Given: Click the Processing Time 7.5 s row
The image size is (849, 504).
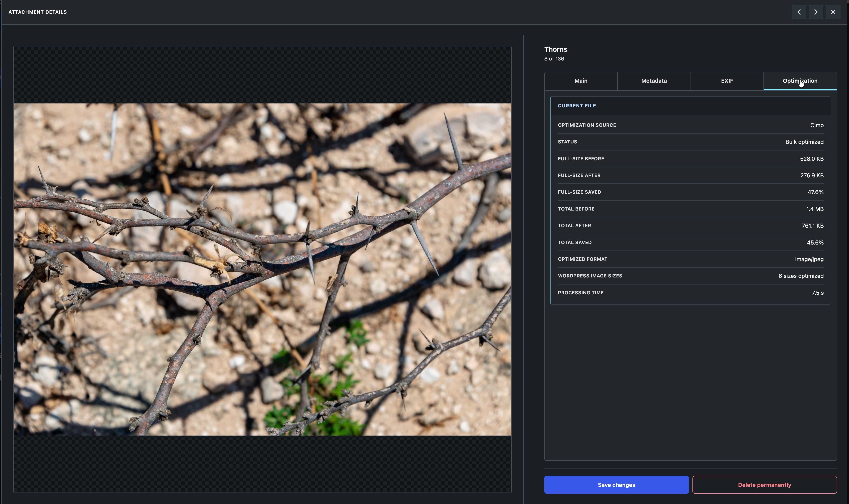Looking at the screenshot, I should (x=690, y=293).
